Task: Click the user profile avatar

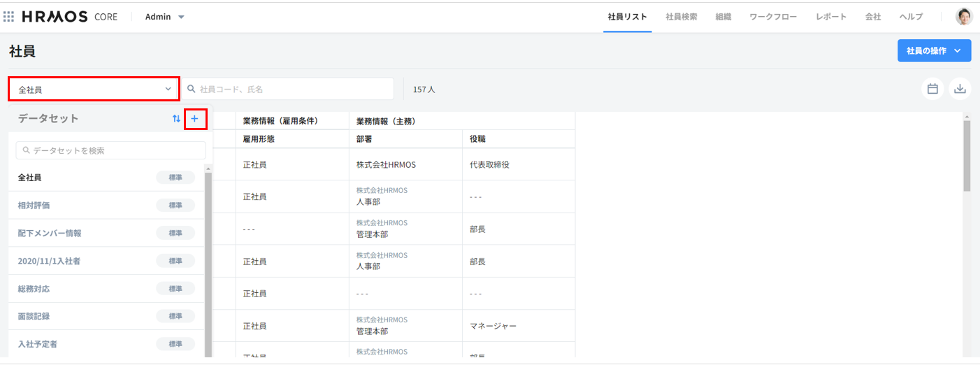Action: pyautogui.click(x=964, y=17)
